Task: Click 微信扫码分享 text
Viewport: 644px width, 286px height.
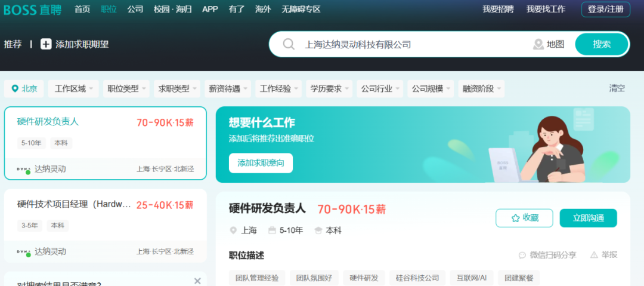Action: pyautogui.click(x=553, y=255)
